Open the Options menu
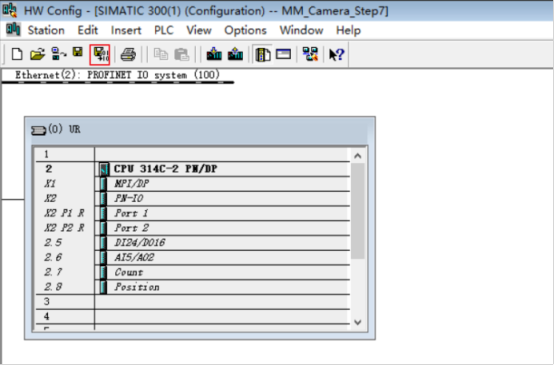Viewport: 554px width, 365px height. [245, 30]
